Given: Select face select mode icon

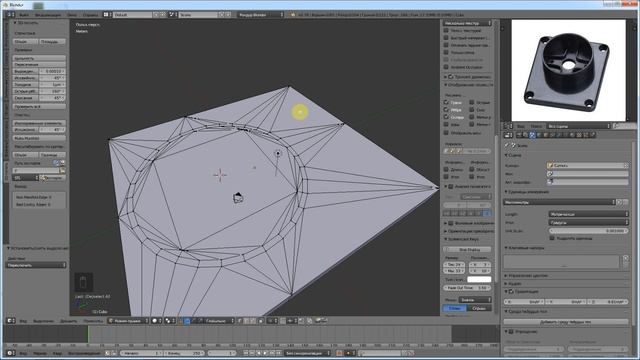Looking at the screenshot, I should (x=254, y=321).
